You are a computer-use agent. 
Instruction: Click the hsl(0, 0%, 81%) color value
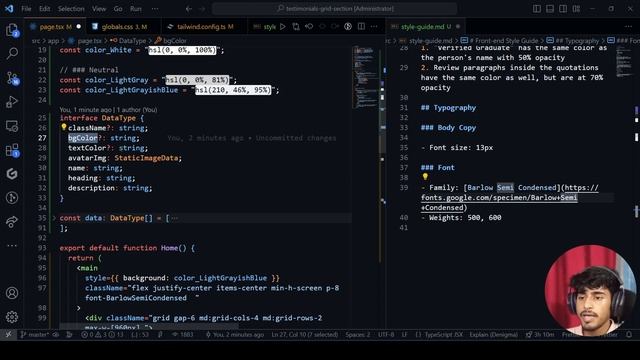[197, 80]
